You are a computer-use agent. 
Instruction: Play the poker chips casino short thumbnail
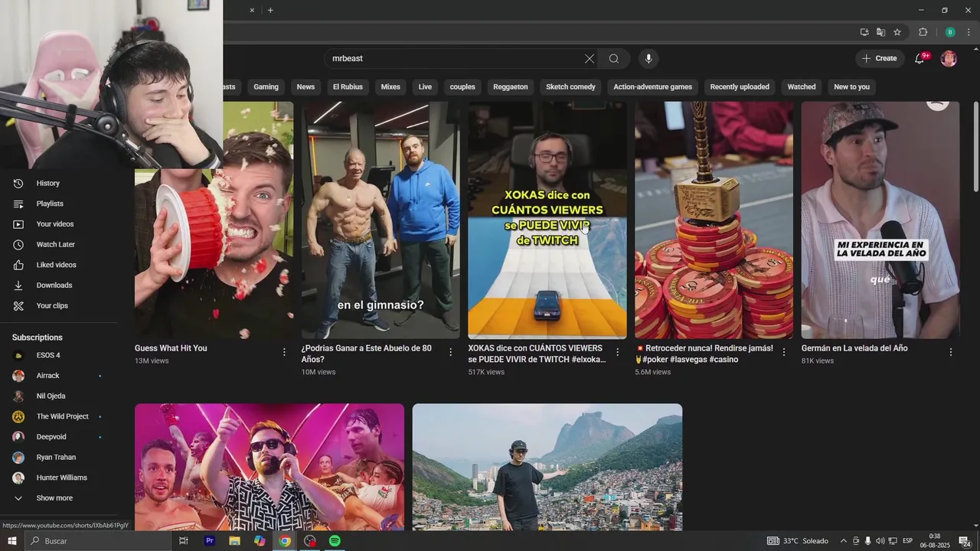pyautogui.click(x=714, y=220)
